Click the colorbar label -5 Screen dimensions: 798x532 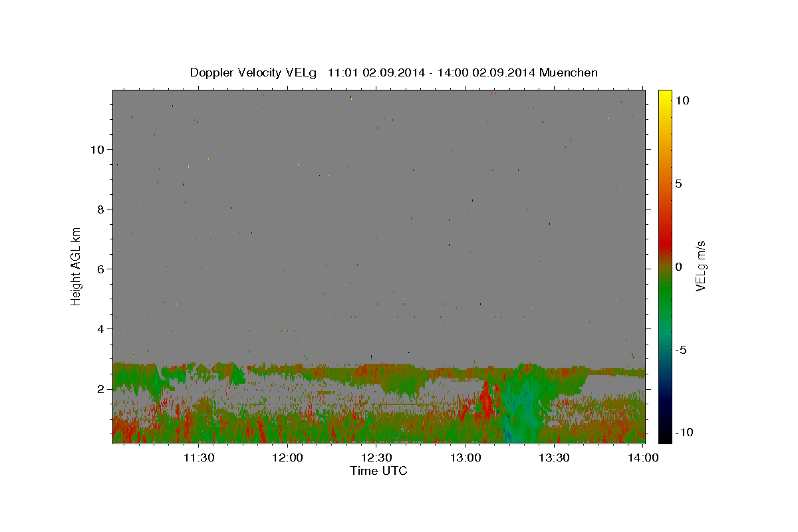click(x=682, y=350)
